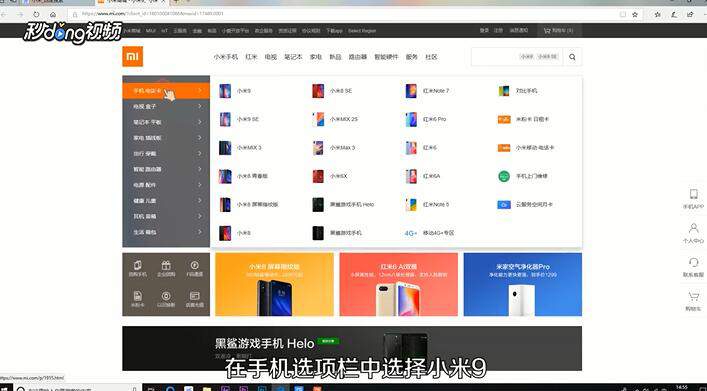Expand the 手机 电话卡 category
The height and width of the screenshot is (391, 707).
click(166, 91)
